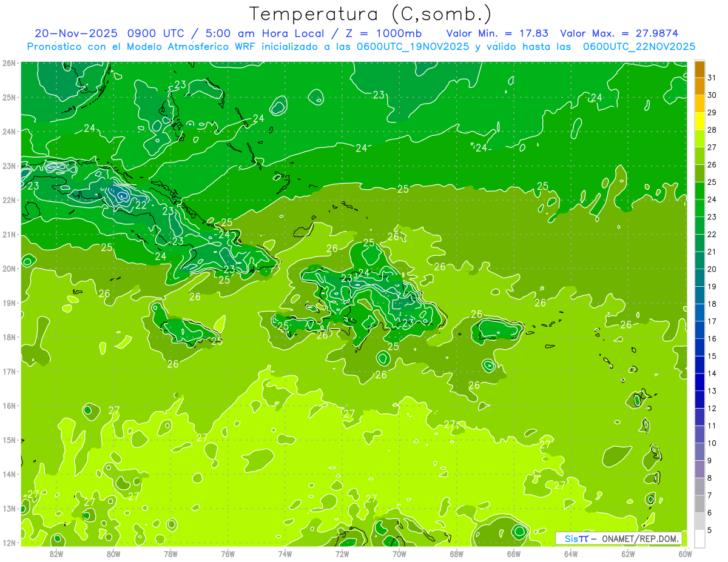Click the 15N latitude axis label
Viewport: 728px width, 562px height.
click(10, 440)
